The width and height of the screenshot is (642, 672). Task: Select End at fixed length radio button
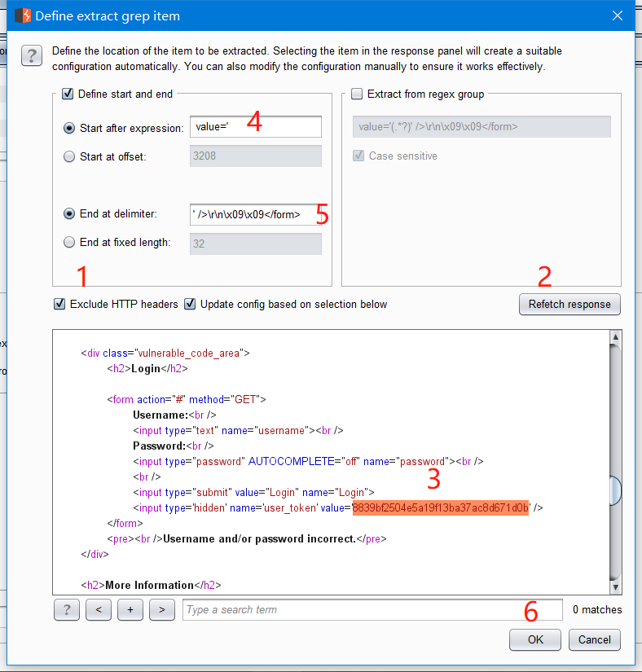[69, 242]
